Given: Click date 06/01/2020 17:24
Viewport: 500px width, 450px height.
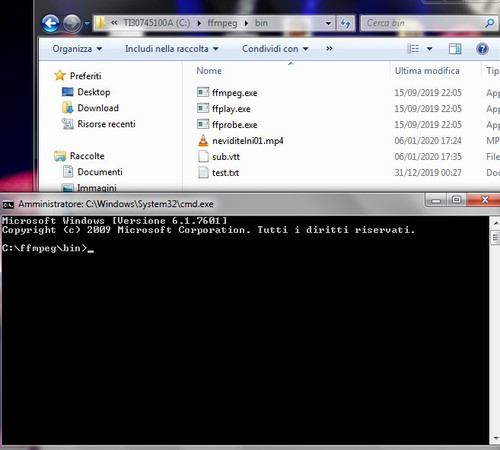Looking at the screenshot, I should pos(428,141).
